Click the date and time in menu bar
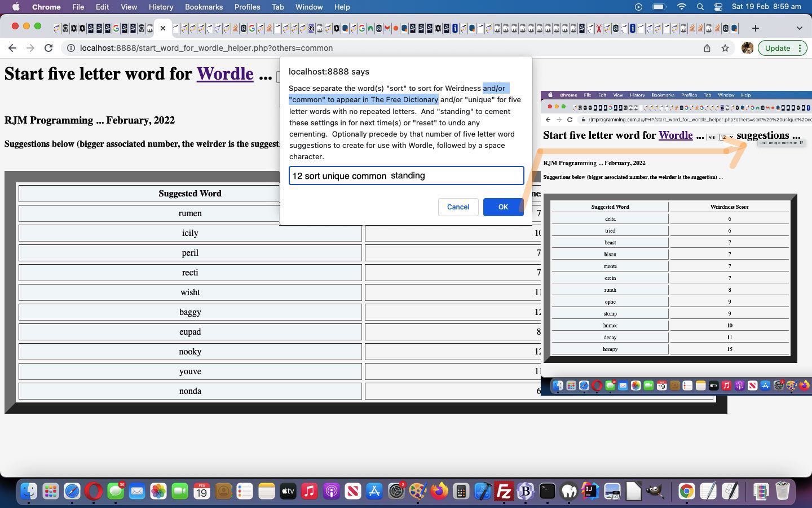This screenshot has width=812, height=508. [x=766, y=7]
